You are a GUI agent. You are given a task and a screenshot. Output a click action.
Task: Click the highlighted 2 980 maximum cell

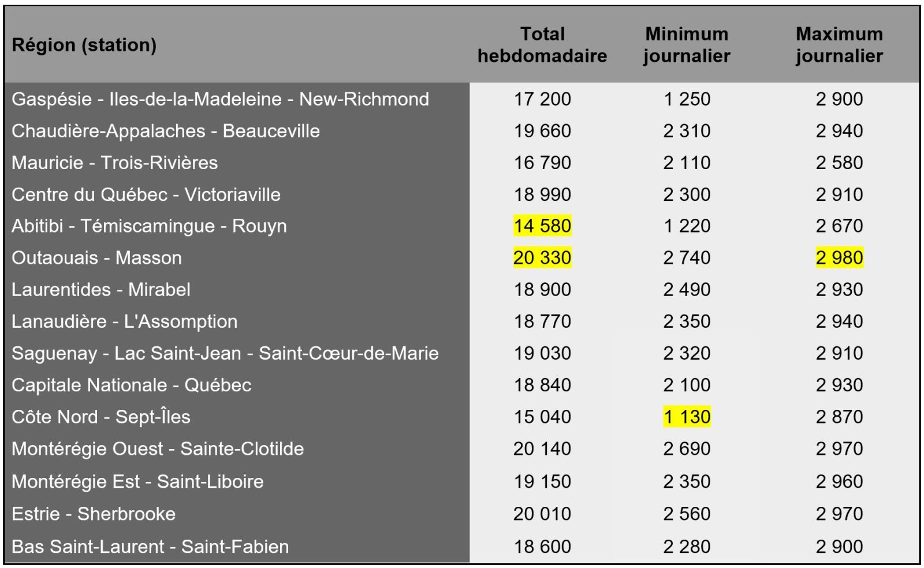839,257
